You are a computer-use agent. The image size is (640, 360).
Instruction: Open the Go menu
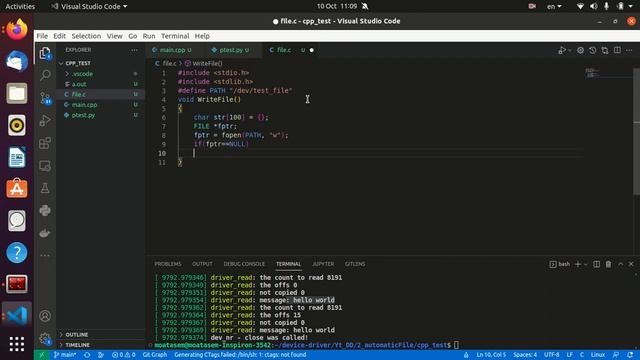tap(133, 36)
